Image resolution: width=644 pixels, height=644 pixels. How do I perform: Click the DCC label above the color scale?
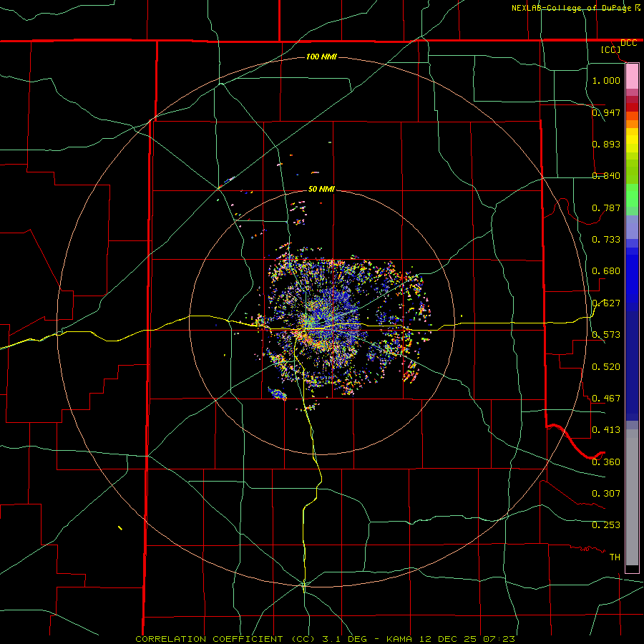click(628, 43)
